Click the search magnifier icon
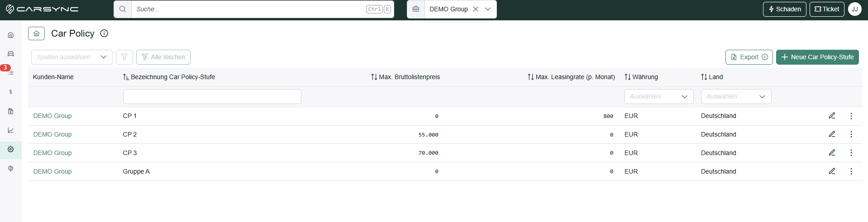 tap(123, 9)
